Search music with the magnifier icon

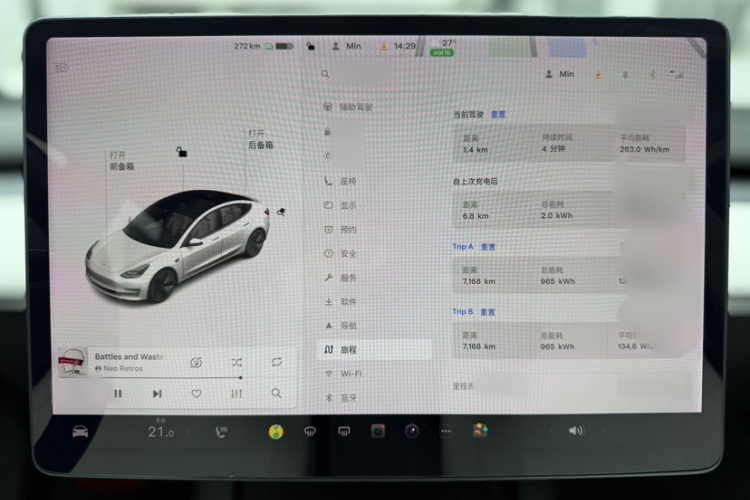pos(276,393)
